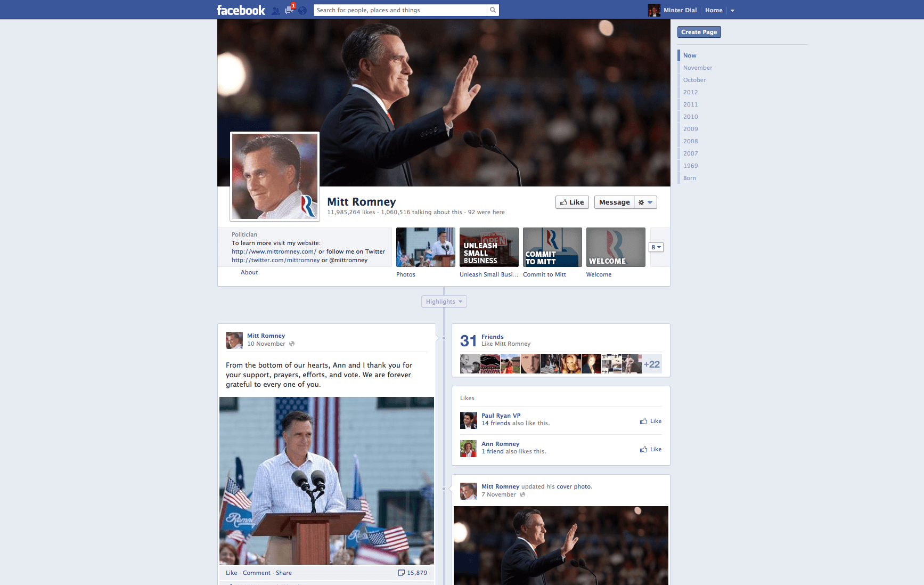Click public globe icon on 7 November post

point(522,494)
